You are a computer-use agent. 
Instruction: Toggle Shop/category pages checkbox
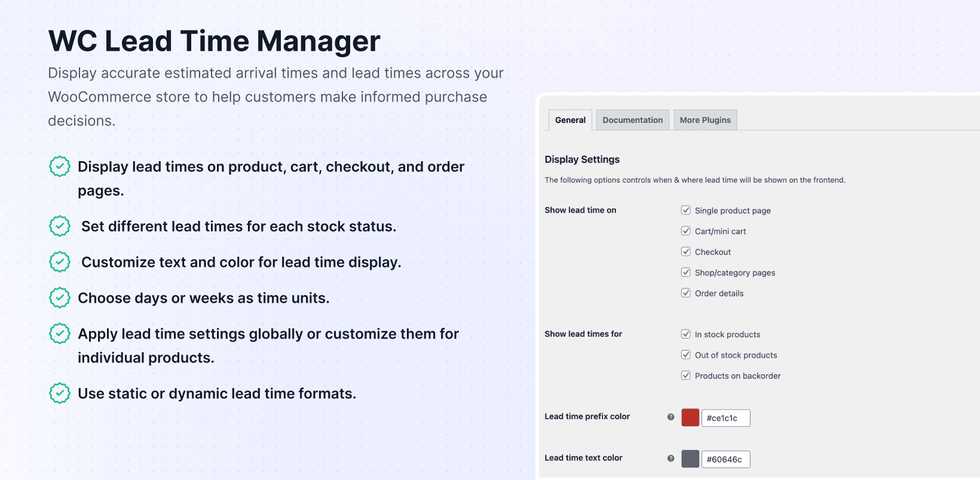pyautogui.click(x=686, y=272)
